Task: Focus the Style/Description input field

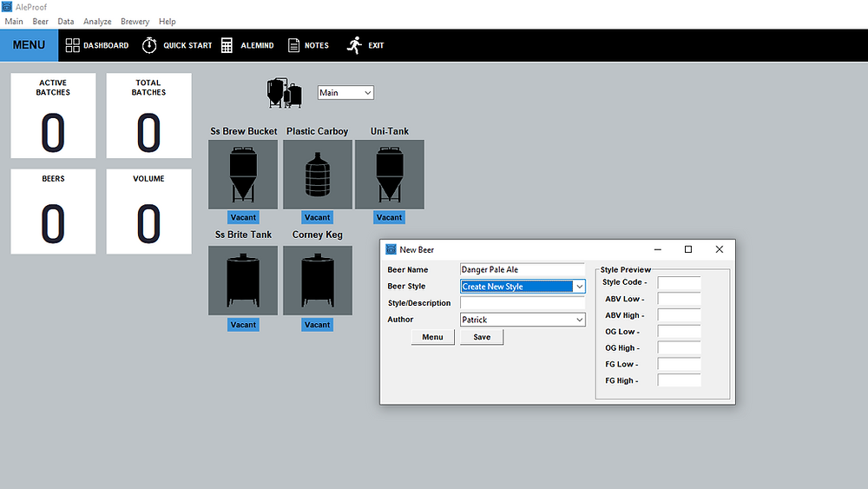Action: click(523, 303)
